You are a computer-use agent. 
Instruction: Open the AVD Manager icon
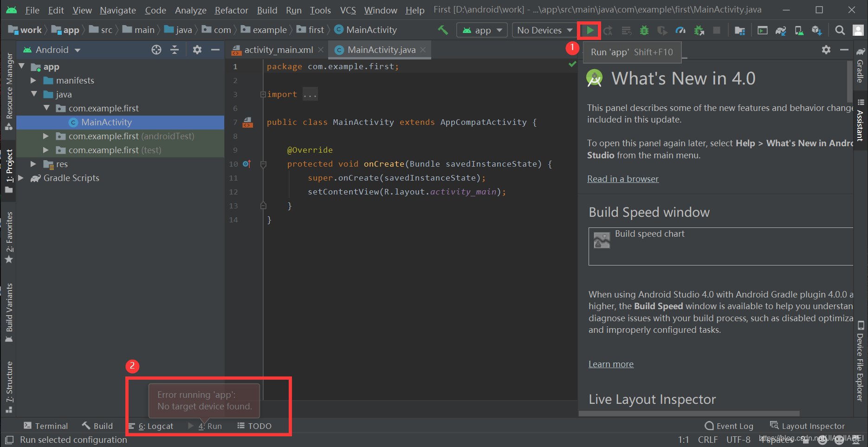click(x=799, y=30)
